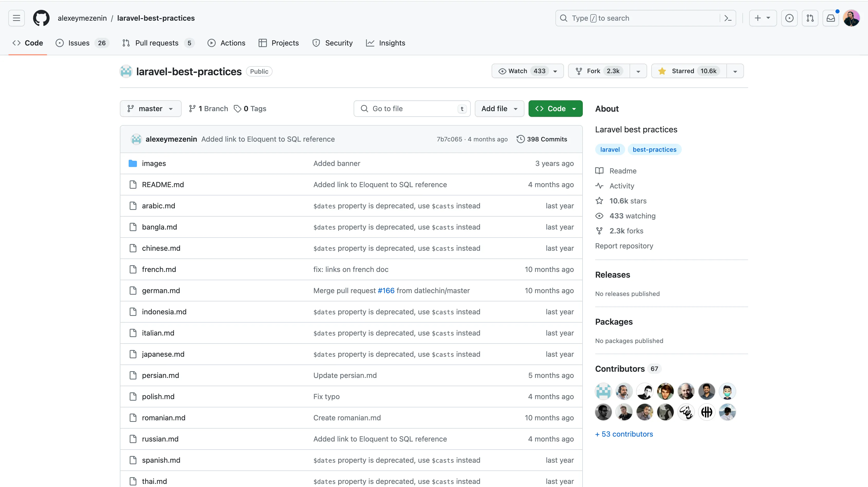Click the Public visibility badge
Screen dimensions: 868x487
point(259,71)
